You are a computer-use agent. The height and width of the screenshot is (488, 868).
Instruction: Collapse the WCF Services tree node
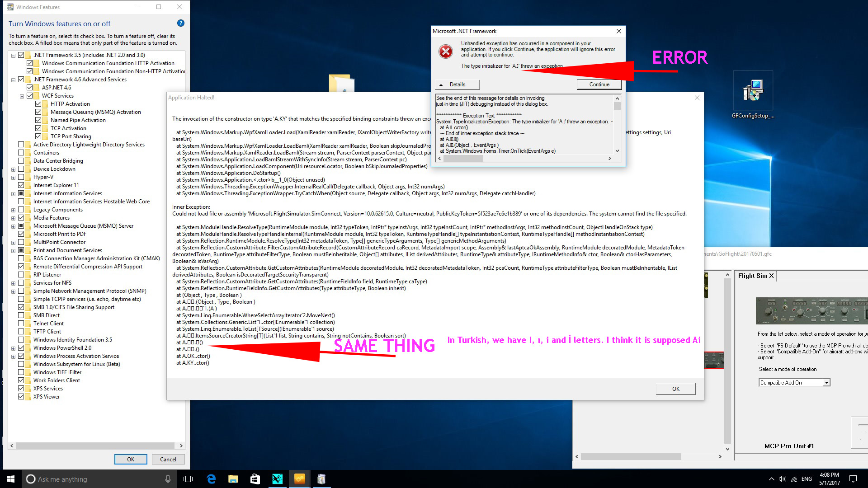pyautogui.click(x=22, y=96)
